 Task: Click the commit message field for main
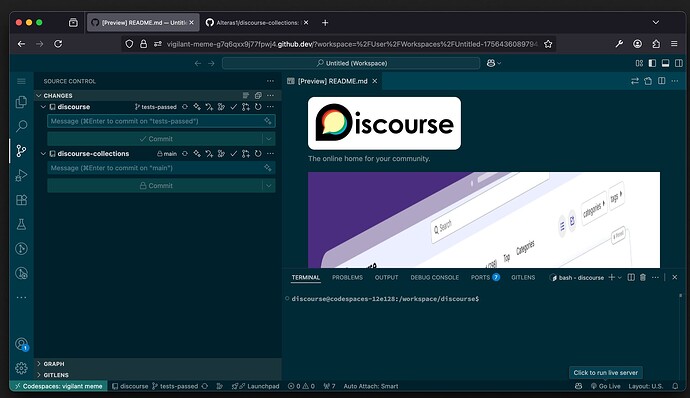(161, 168)
